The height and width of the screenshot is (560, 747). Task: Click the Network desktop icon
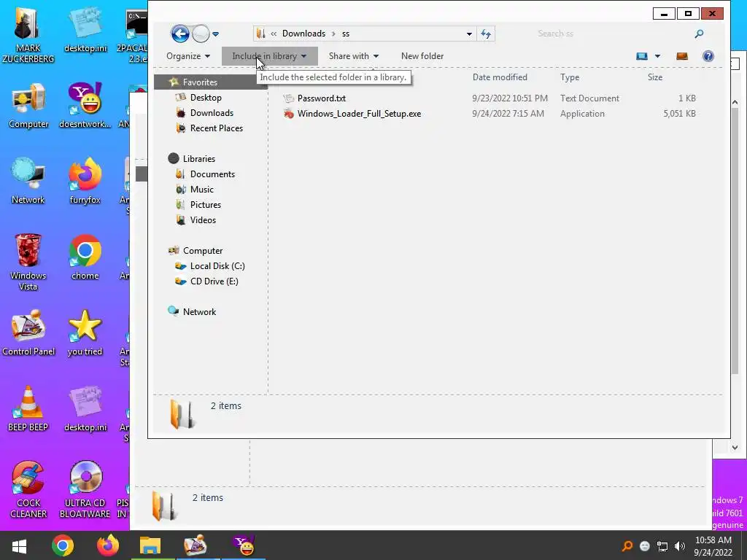point(28,182)
